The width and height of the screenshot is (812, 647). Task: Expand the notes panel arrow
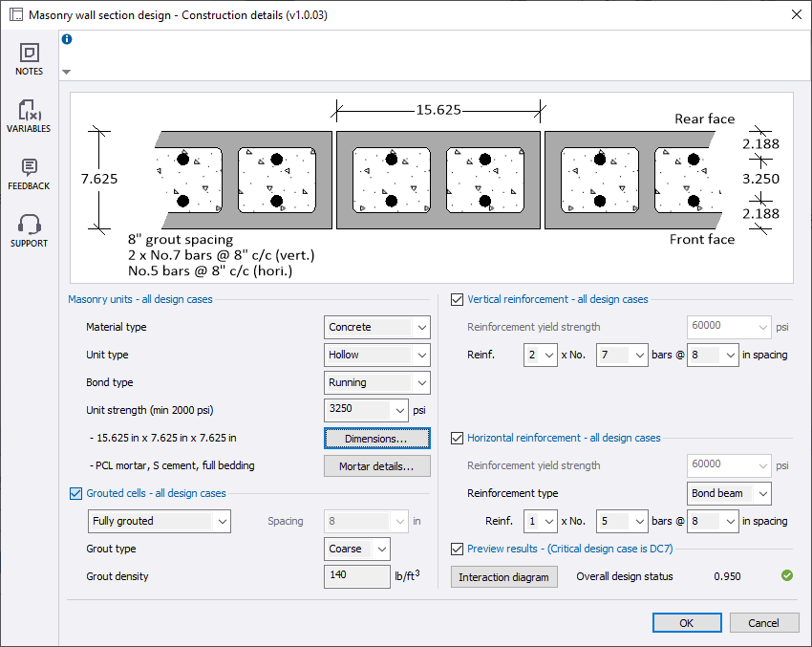tap(66, 72)
